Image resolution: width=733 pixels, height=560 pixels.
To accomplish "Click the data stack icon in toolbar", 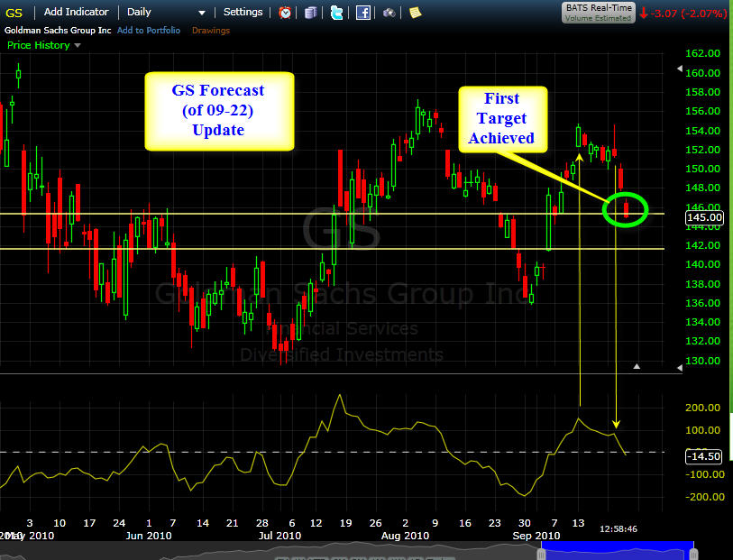I will (311, 13).
